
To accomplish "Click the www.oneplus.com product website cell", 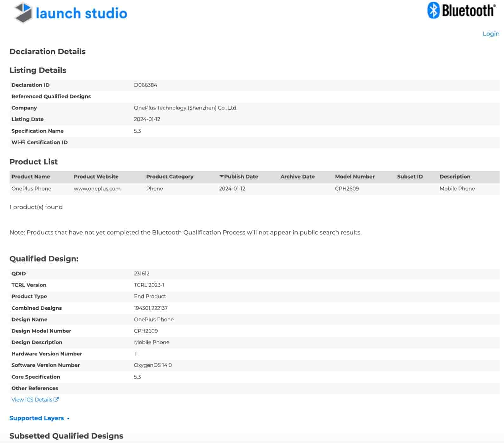I will [97, 189].
